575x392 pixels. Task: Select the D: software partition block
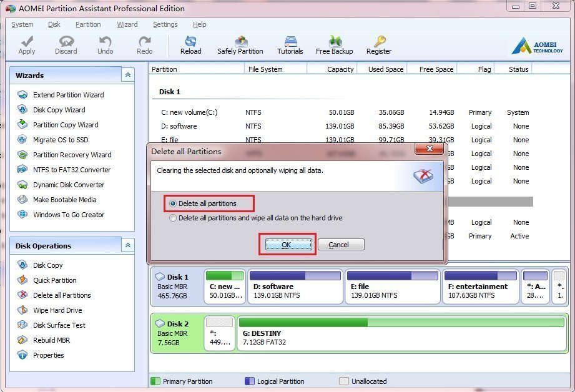pyautogui.click(x=295, y=287)
